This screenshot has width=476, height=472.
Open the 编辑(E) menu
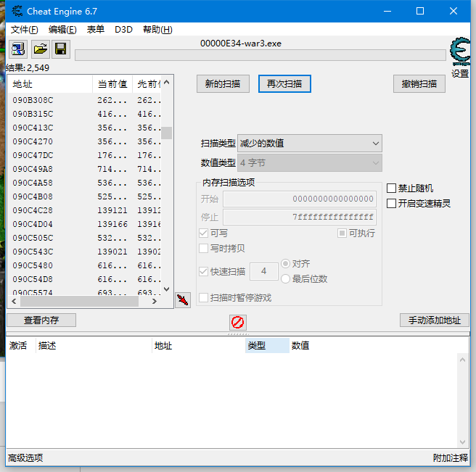62,30
